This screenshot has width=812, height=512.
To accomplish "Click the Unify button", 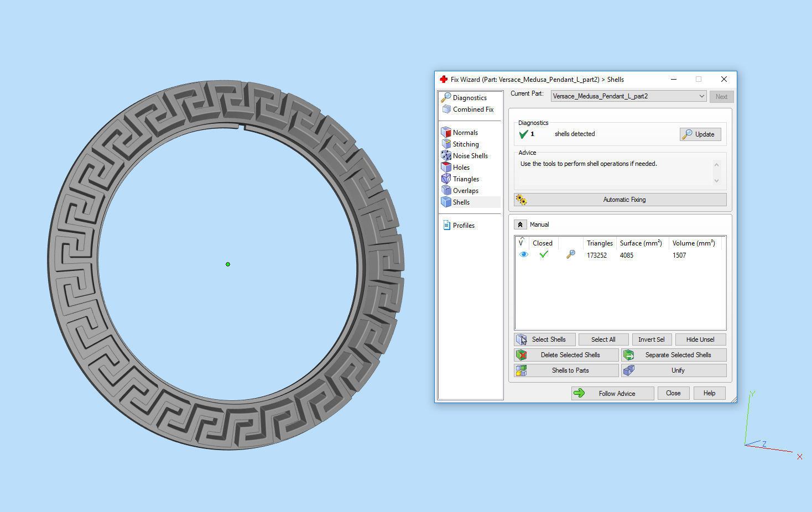I will click(x=674, y=370).
